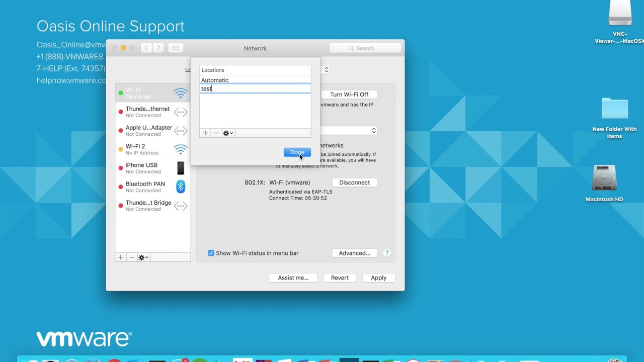Select Macintosh HD drive icon on desktop
644x362 pixels.
(x=604, y=178)
